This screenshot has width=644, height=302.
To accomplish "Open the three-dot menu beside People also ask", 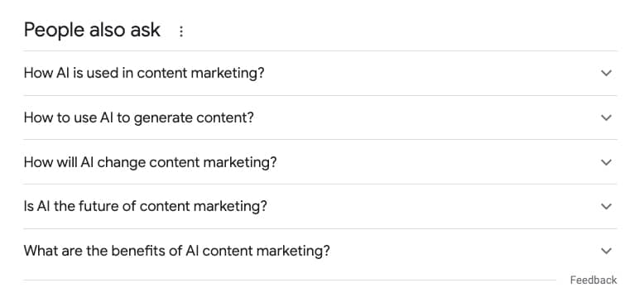I will pyautogui.click(x=181, y=31).
